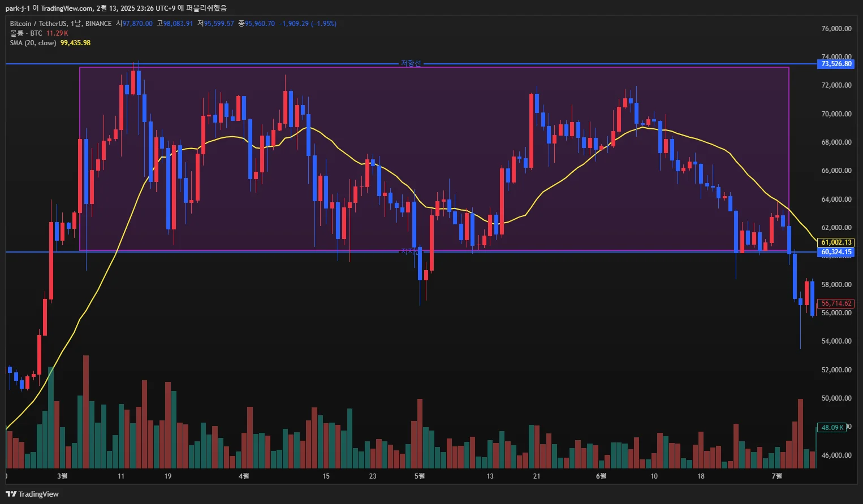The image size is (863, 504).
Task: Click the 54,000.00 price scale value
Action: tap(836, 341)
